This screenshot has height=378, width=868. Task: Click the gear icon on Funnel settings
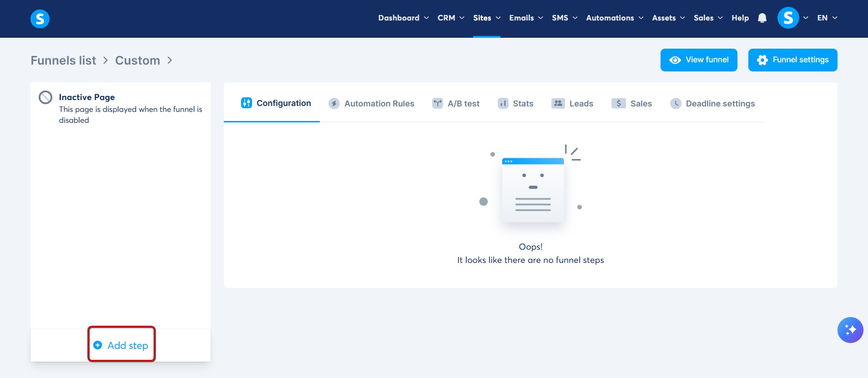(x=762, y=60)
